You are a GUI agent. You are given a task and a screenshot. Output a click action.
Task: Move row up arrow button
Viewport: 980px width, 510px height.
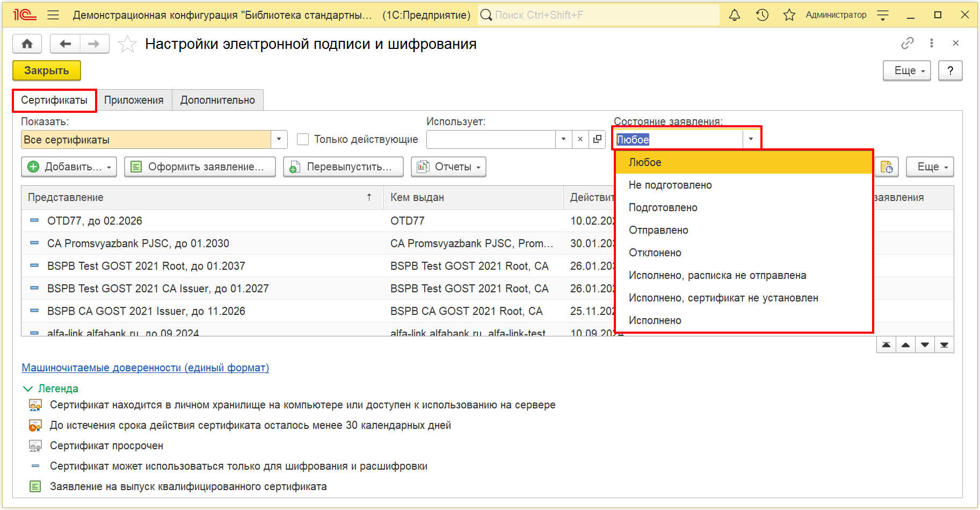[x=905, y=345]
